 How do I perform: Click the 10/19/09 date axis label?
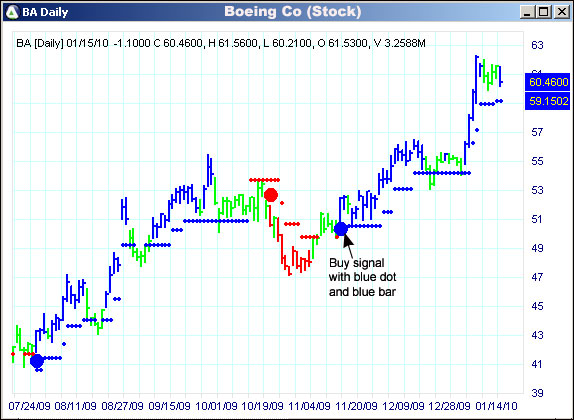pyautogui.click(x=263, y=406)
